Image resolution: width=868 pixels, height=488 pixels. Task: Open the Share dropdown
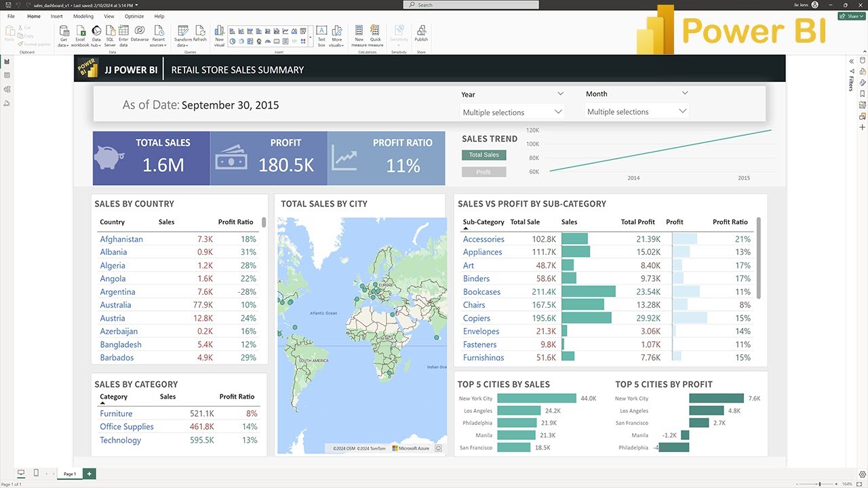pyautogui.click(x=852, y=16)
